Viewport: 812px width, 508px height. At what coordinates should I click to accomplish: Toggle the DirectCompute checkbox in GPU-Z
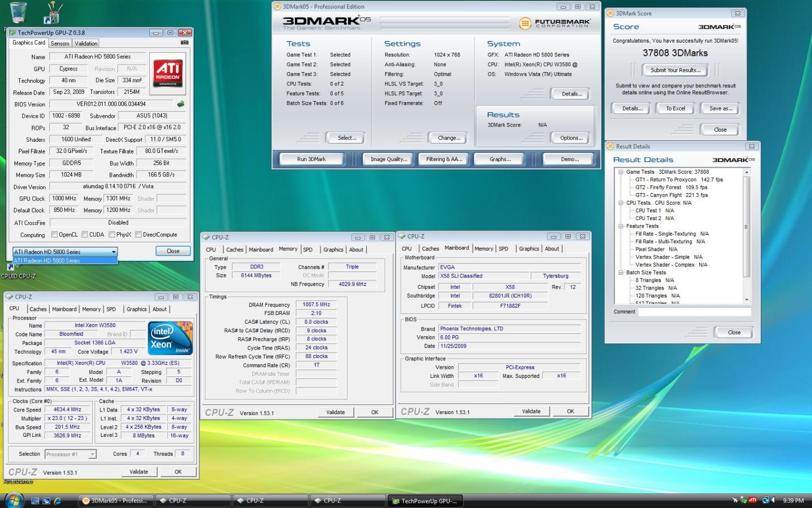coord(139,235)
